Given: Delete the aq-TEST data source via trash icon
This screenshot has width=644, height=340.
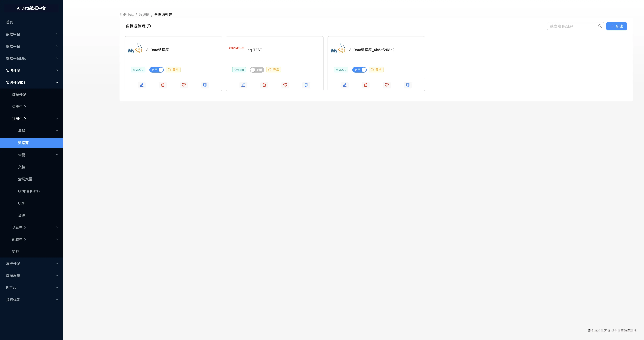Looking at the screenshot, I should click(264, 85).
